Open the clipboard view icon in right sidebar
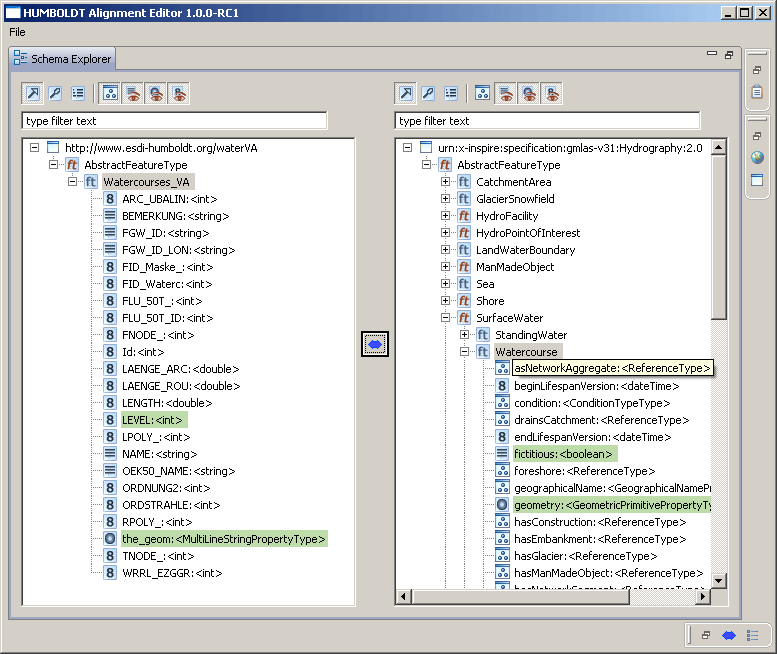This screenshot has height=654, width=777. pos(757,92)
